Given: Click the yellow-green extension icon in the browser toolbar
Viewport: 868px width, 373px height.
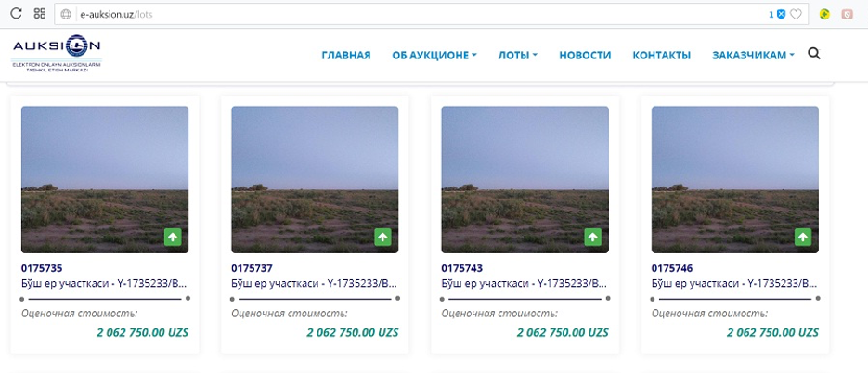Looking at the screenshot, I should (824, 15).
